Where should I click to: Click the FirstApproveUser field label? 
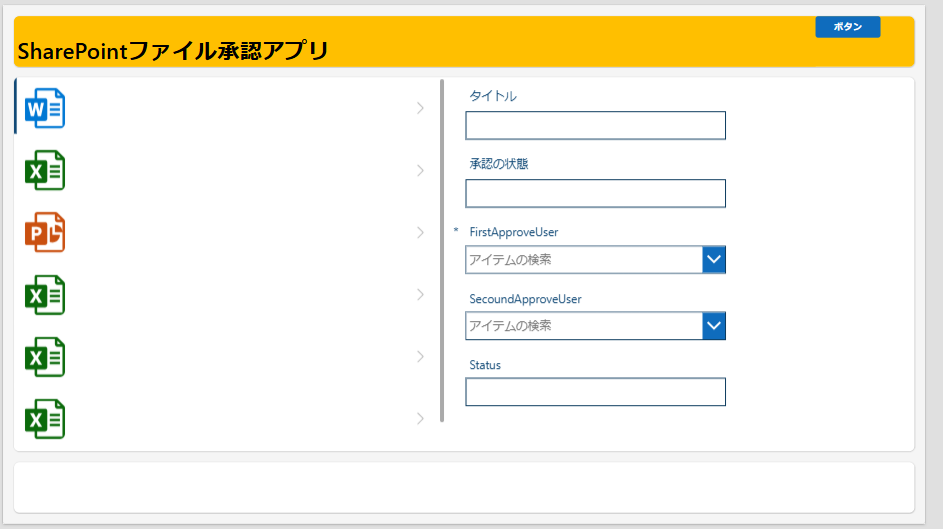(514, 232)
